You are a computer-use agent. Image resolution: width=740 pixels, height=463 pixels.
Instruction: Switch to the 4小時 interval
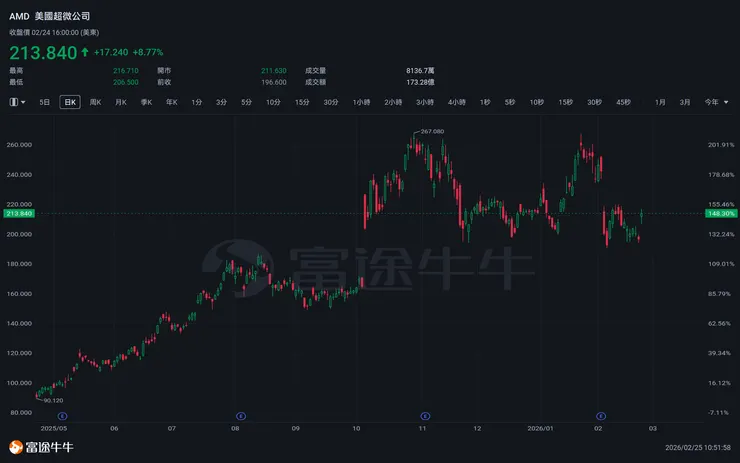[x=457, y=102]
